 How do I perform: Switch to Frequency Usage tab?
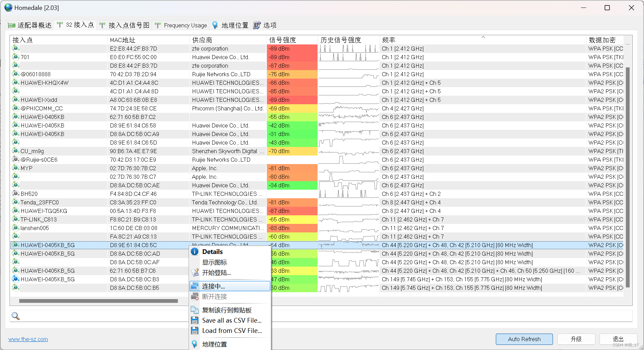click(181, 25)
